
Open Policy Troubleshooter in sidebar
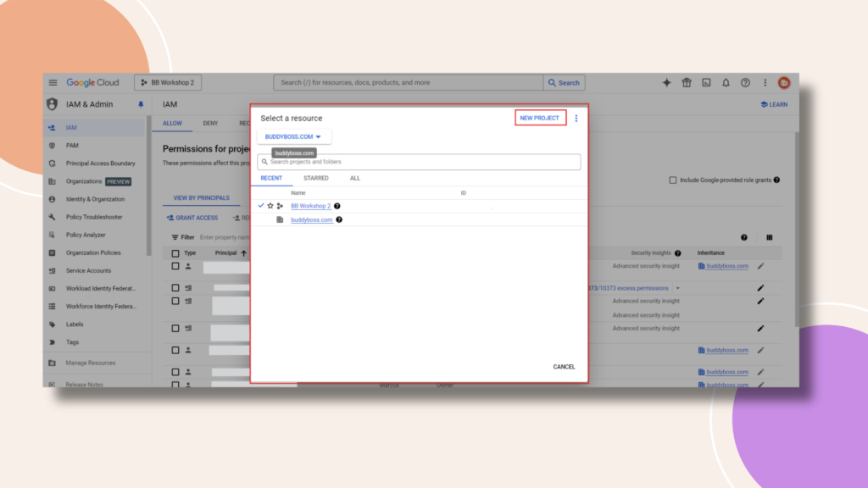95,217
